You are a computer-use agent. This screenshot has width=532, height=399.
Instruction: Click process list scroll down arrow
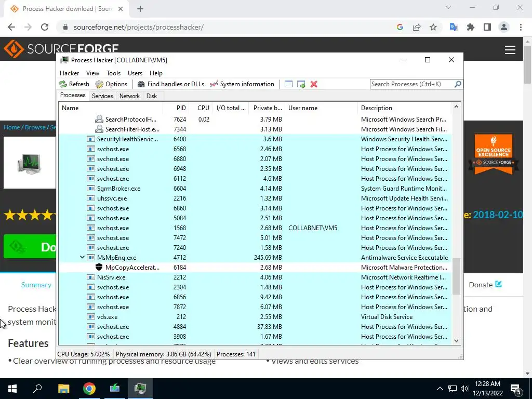click(456, 341)
